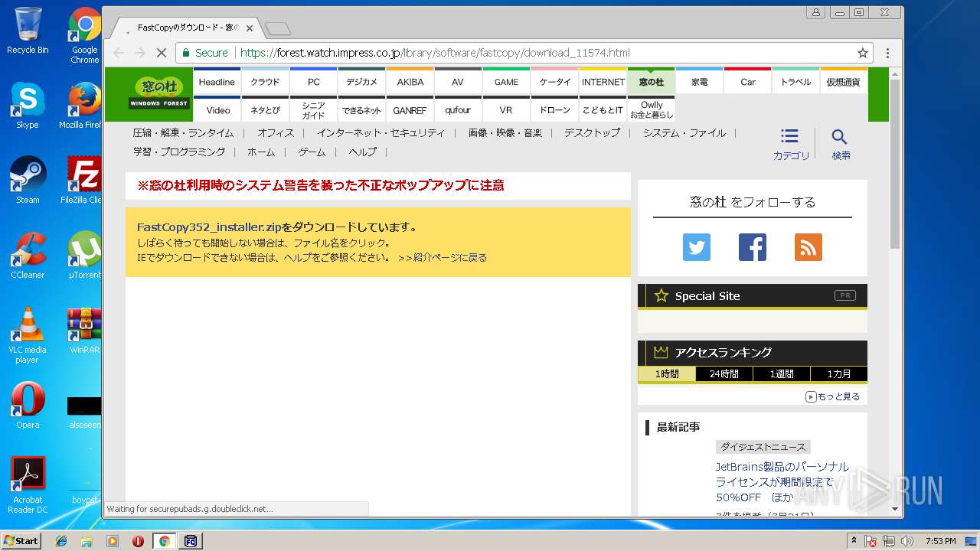Open the インターネット・セキュリティ category

(381, 132)
